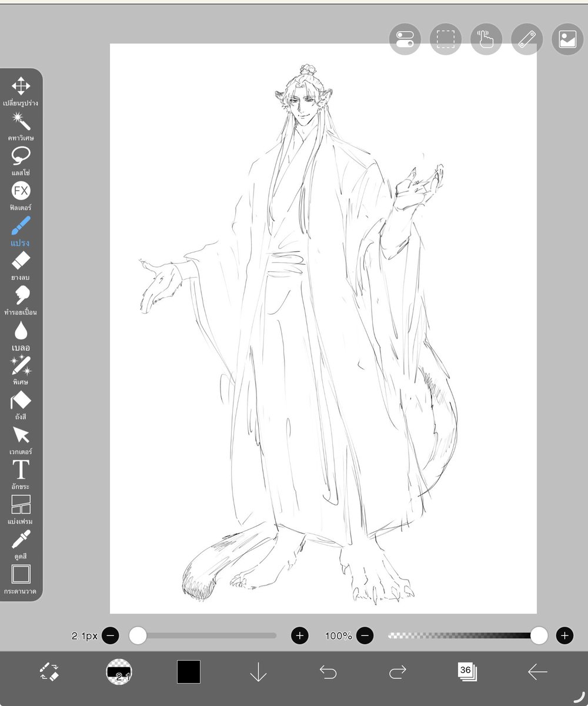
Task: Select the Text tool (อักขระ)
Action: tap(21, 475)
